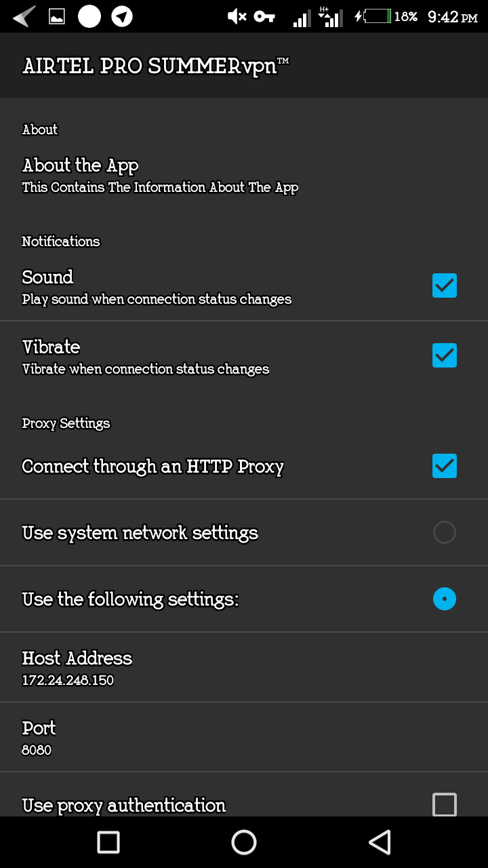This screenshot has width=488, height=868.
Task: Toggle Connect through an HTTP Proxy checkbox
Action: pos(445,466)
